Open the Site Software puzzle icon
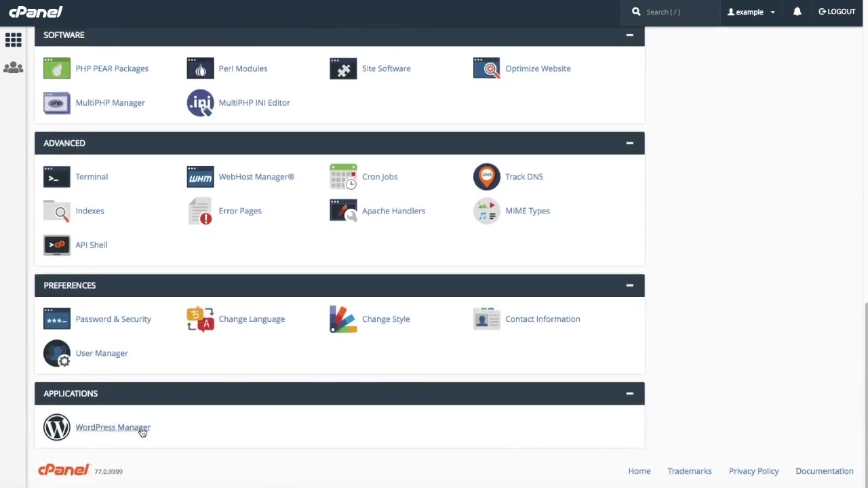The image size is (868, 488). point(343,68)
